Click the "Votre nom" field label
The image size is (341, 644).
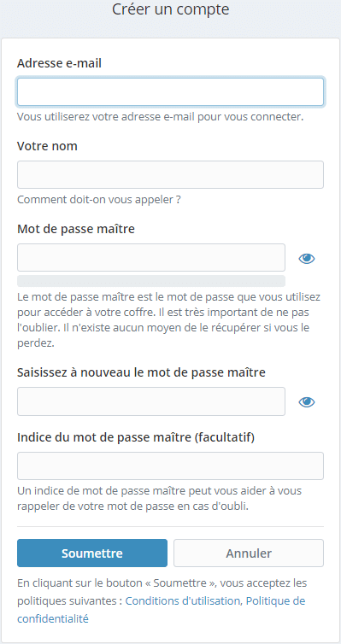tap(47, 146)
